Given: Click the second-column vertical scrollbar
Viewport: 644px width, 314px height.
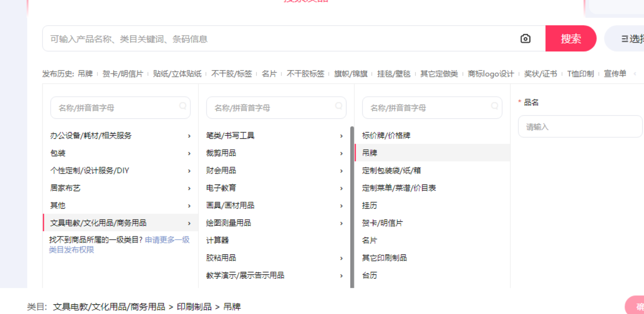Looking at the screenshot, I should click(x=352, y=207).
